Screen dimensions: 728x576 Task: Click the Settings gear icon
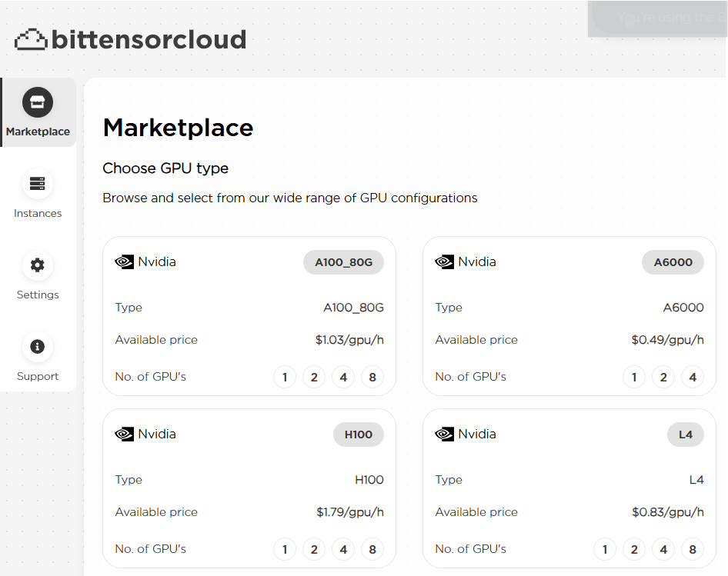[x=37, y=265]
